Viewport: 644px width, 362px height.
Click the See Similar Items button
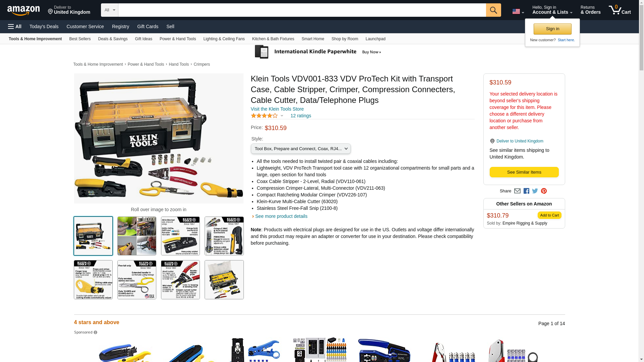click(x=524, y=172)
